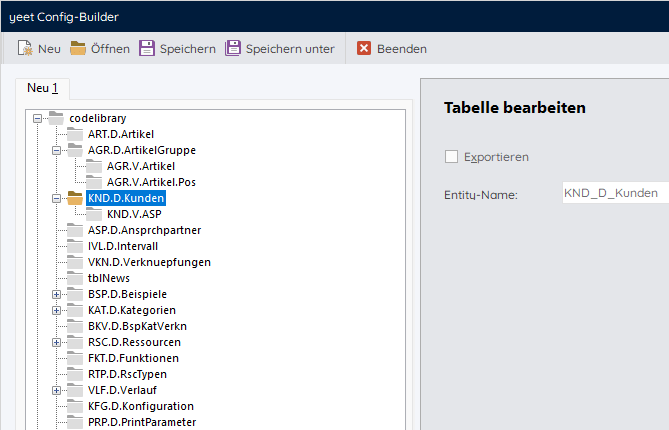Image resolution: width=669 pixels, height=430 pixels.
Task: Click the Öffnen folder icon
Action: coord(78,48)
